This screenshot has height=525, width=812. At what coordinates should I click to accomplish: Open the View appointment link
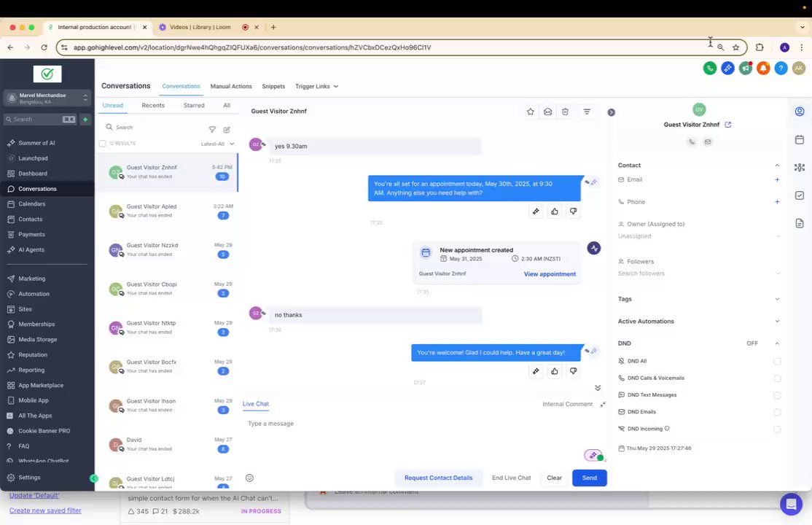tap(550, 274)
